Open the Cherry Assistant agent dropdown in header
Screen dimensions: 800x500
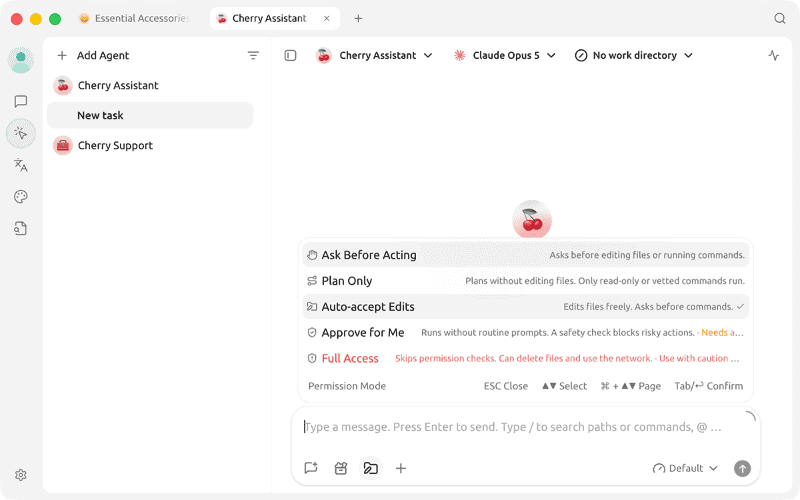(374, 55)
